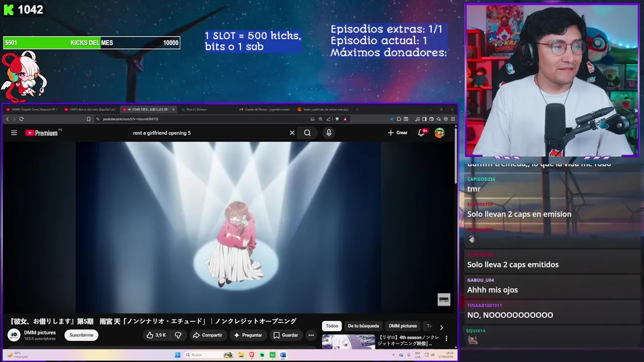Click the chat message 'Ahhh mis ojos'

[x=493, y=290]
